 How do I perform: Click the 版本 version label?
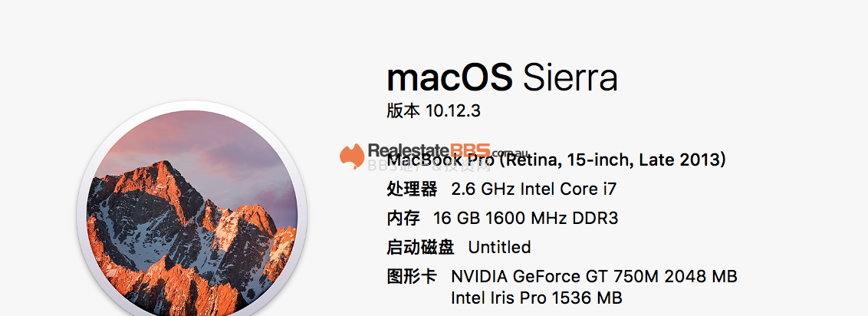click(x=403, y=110)
